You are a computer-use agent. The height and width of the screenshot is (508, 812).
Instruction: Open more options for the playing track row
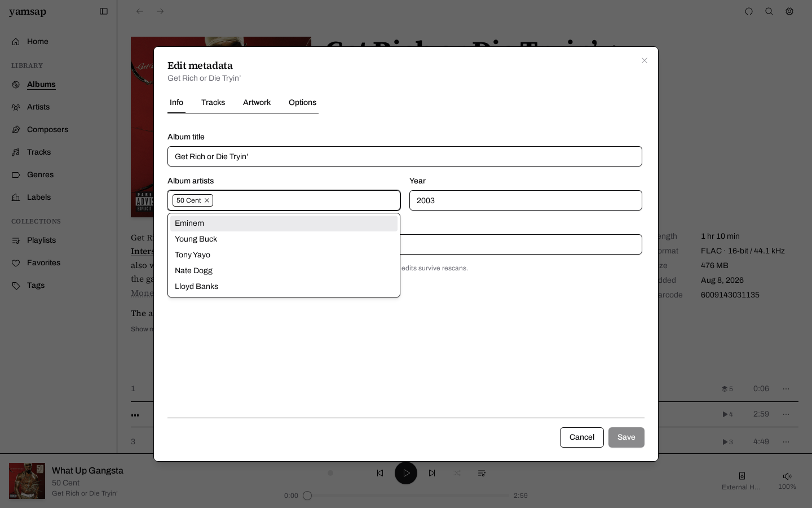pos(786,414)
